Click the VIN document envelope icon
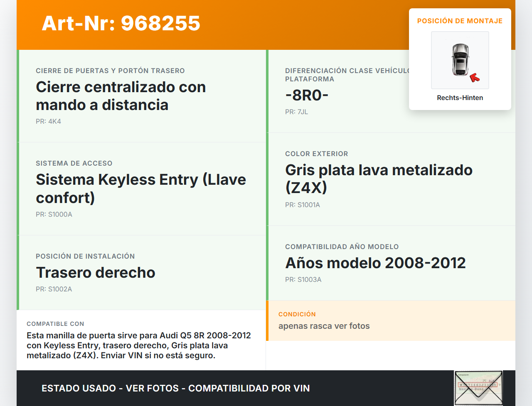This screenshot has width=532, height=406. point(478,388)
